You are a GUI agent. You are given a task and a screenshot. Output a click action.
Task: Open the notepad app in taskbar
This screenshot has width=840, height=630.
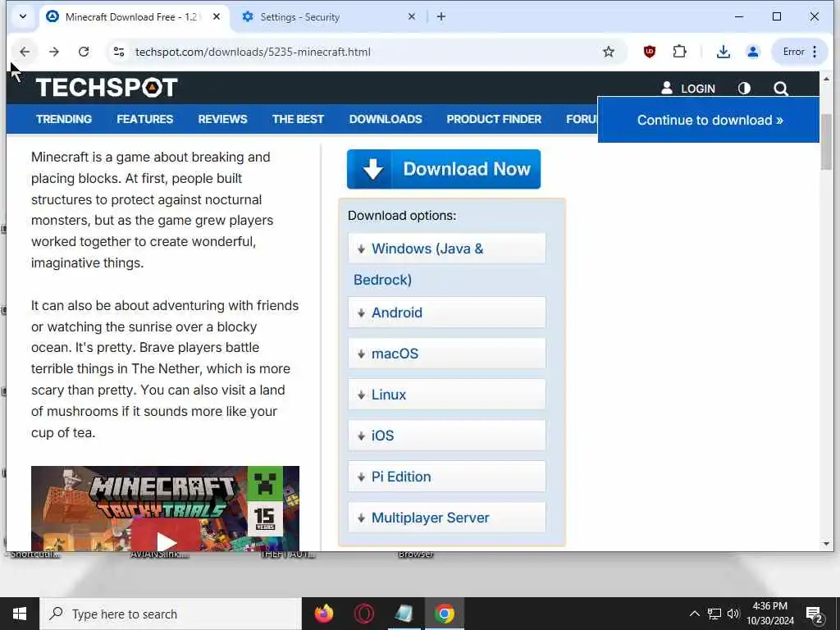coord(404,614)
